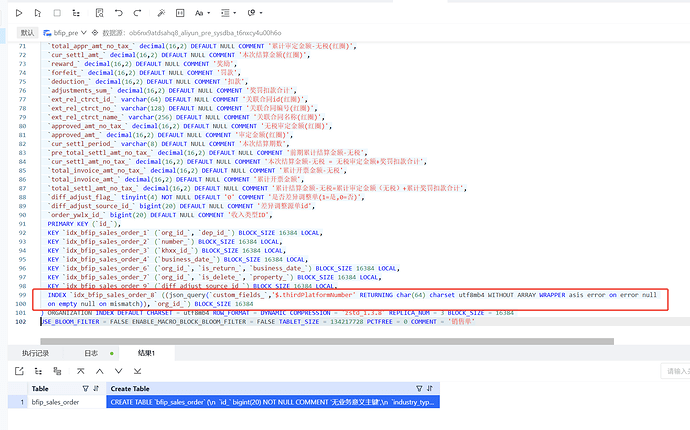The image size is (690, 430).
Task: Click the `order_ywlx_id_` column line
Action: tap(160, 215)
